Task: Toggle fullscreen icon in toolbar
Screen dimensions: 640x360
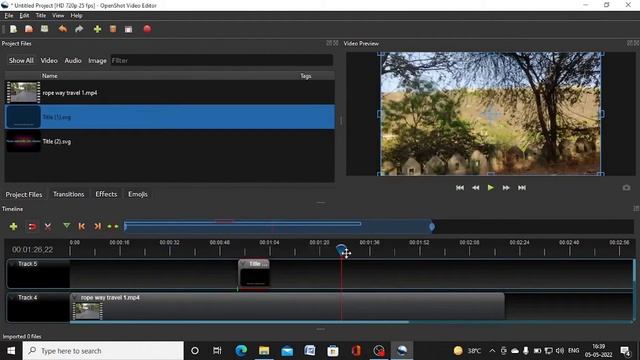Action: 129,29
